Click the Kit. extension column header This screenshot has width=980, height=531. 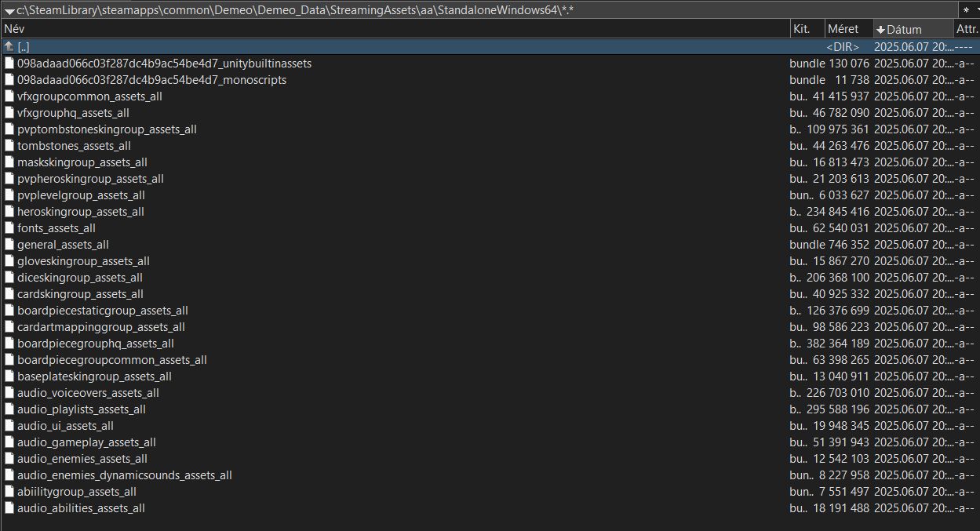(802, 29)
